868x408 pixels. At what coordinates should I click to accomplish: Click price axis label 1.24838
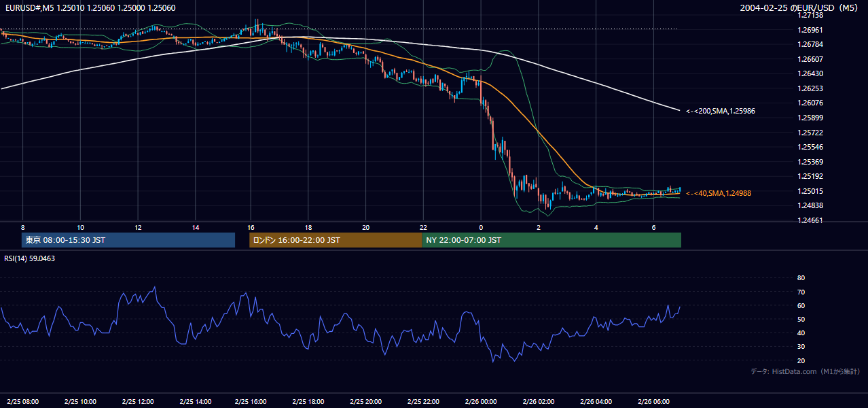[811, 205]
